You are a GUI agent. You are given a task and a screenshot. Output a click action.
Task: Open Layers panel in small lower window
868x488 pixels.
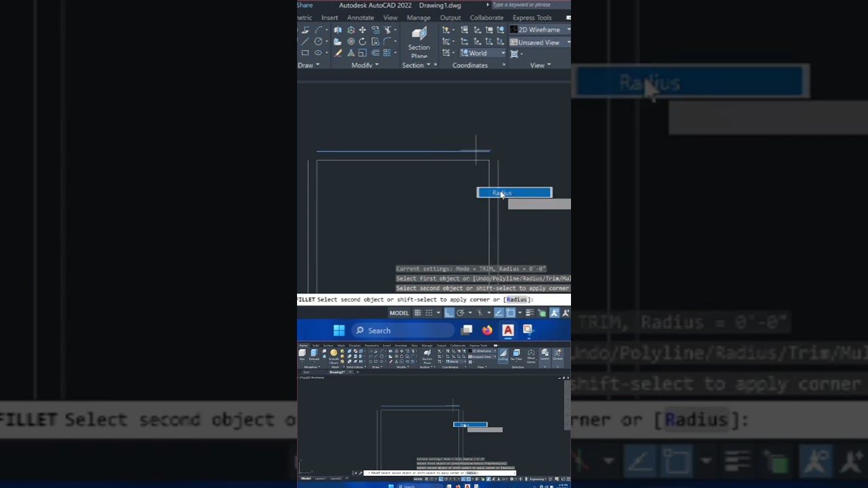[x=545, y=357]
